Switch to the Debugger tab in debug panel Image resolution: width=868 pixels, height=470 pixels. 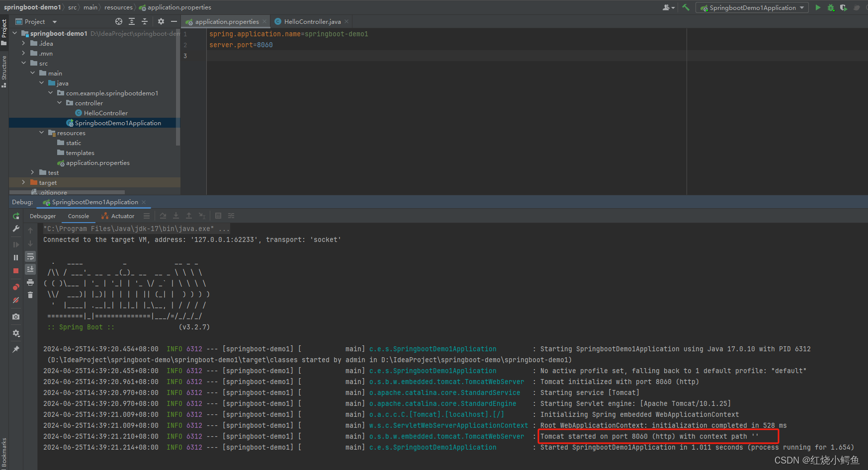42,216
